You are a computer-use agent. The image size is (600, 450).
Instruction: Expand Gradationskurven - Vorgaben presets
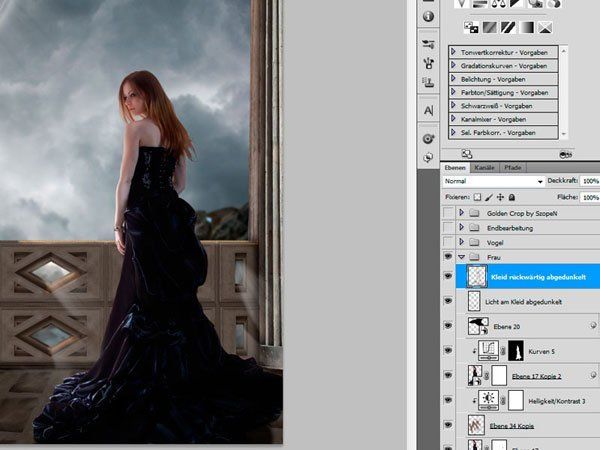tap(453, 65)
